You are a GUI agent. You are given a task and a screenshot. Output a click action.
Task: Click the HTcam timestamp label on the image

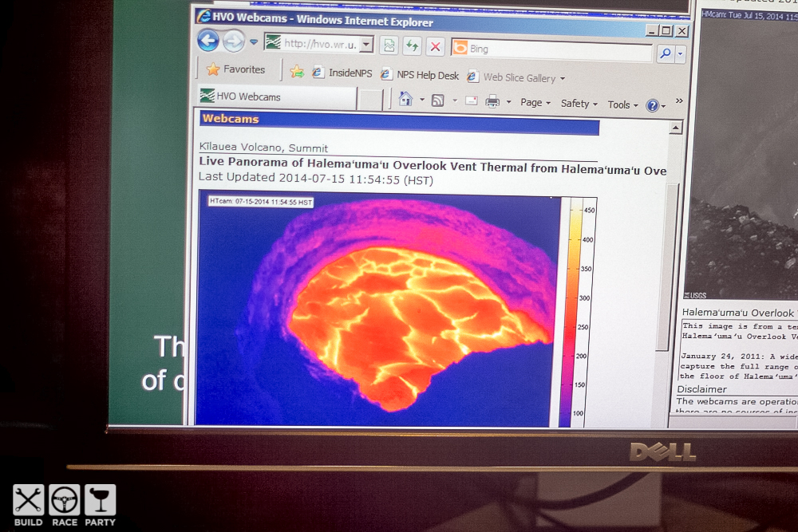[261, 202]
